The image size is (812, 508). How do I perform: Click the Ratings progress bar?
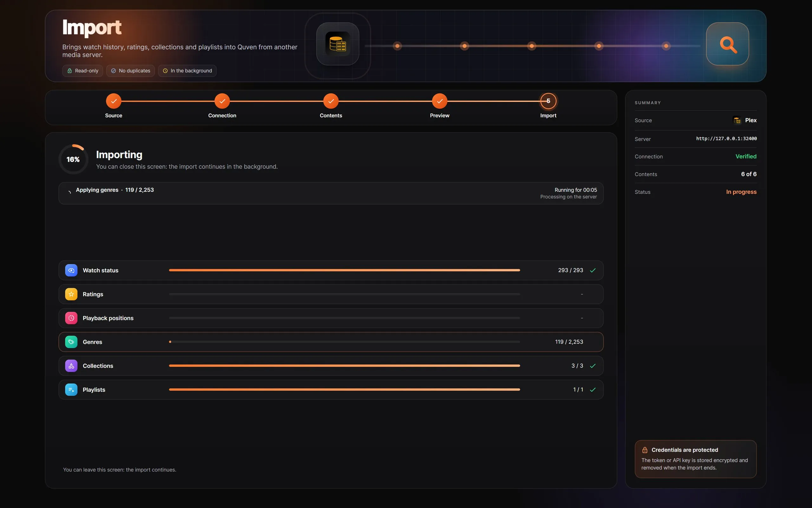coord(344,294)
